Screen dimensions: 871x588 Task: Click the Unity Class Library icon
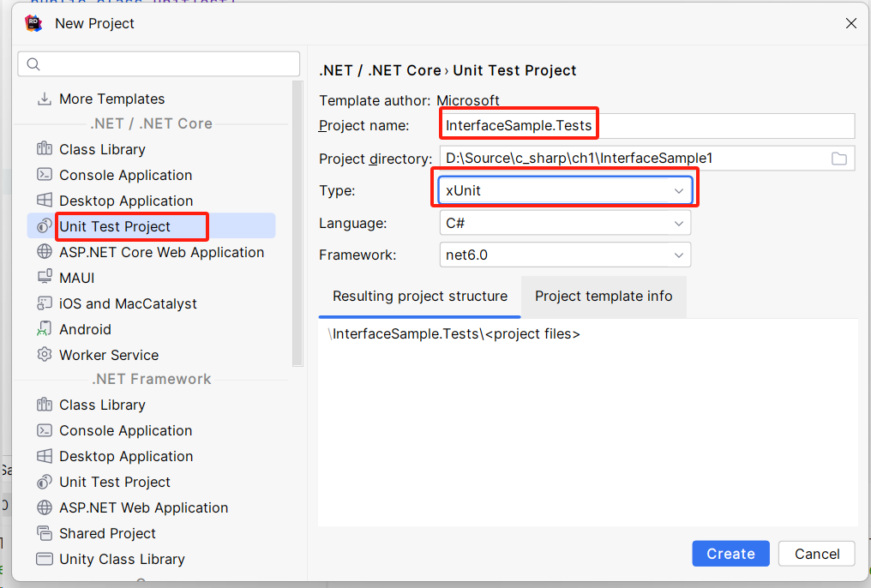click(x=45, y=559)
